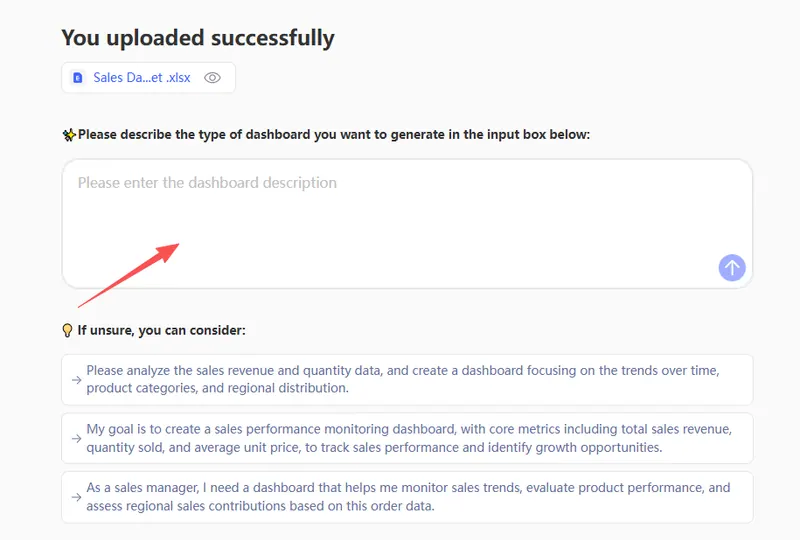Open the Sales Da...et .xlsx file name
The height and width of the screenshot is (540, 800).
click(142, 77)
